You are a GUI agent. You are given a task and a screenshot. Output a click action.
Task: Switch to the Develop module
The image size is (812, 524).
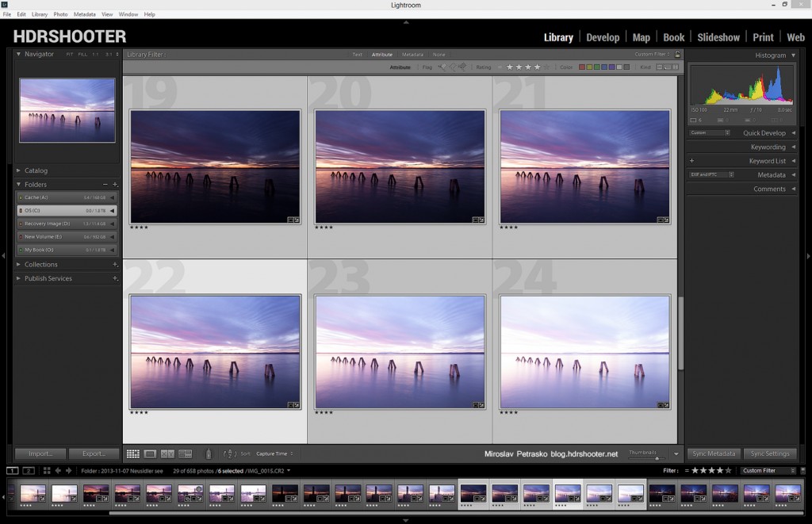coord(603,37)
